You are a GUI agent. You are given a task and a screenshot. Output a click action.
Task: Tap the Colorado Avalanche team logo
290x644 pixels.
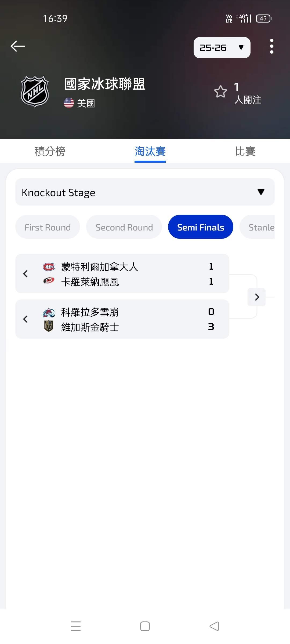(x=49, y=312)
